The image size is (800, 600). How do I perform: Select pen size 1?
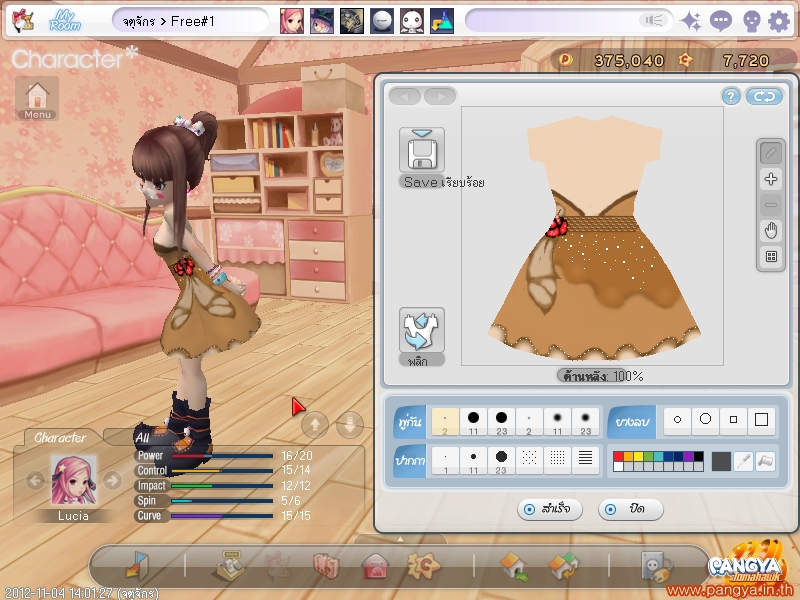coord(445,461)
